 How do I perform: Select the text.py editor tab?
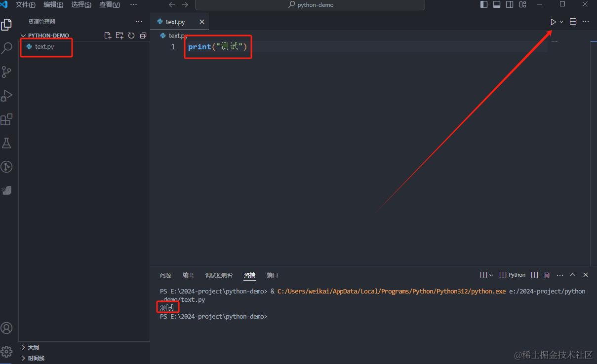coord(180,22)
